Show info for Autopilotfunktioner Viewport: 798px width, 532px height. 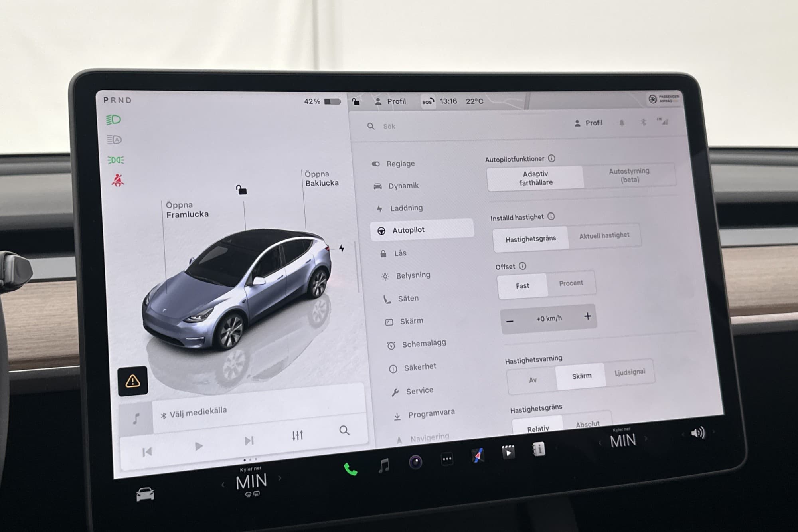pos(551,158)
